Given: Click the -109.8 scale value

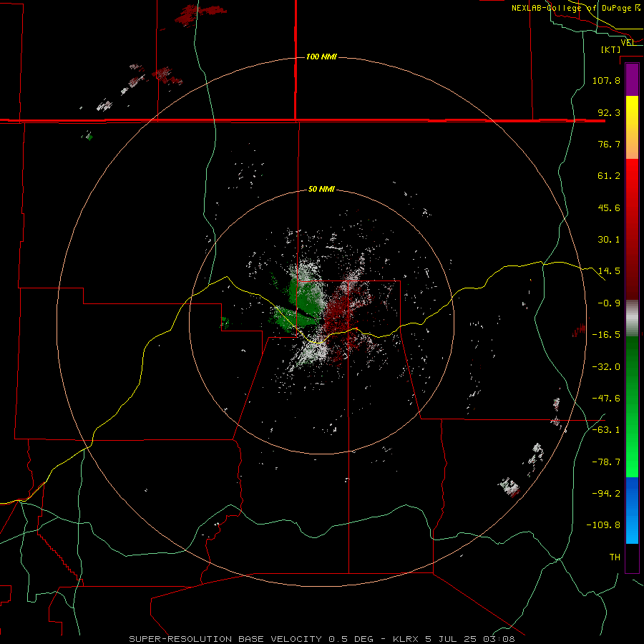Looking at the screenshot, I should point(604,525).
